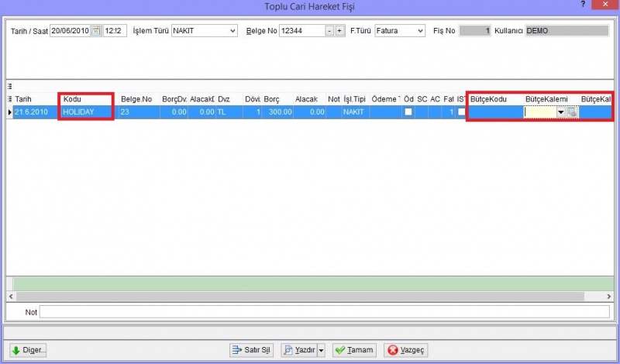This screenshot has width=620, height=364.
Task: Click the İşl.Tipi column header
Action: pos(356,99)
